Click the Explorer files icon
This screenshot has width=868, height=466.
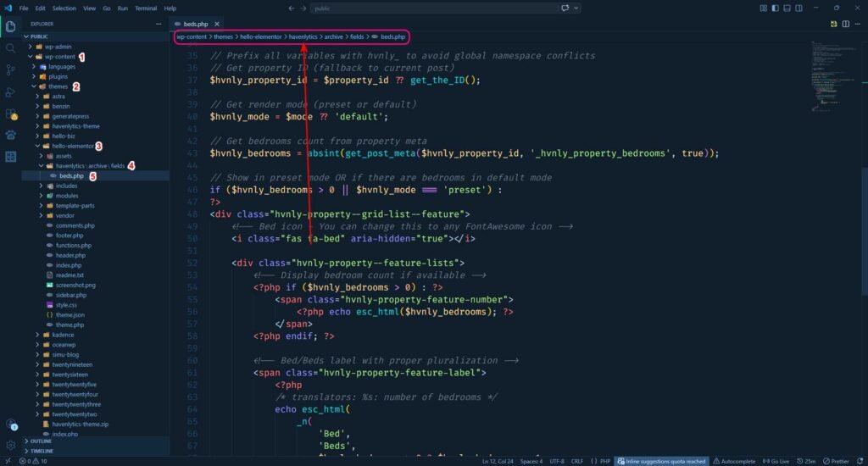[11, 26]
